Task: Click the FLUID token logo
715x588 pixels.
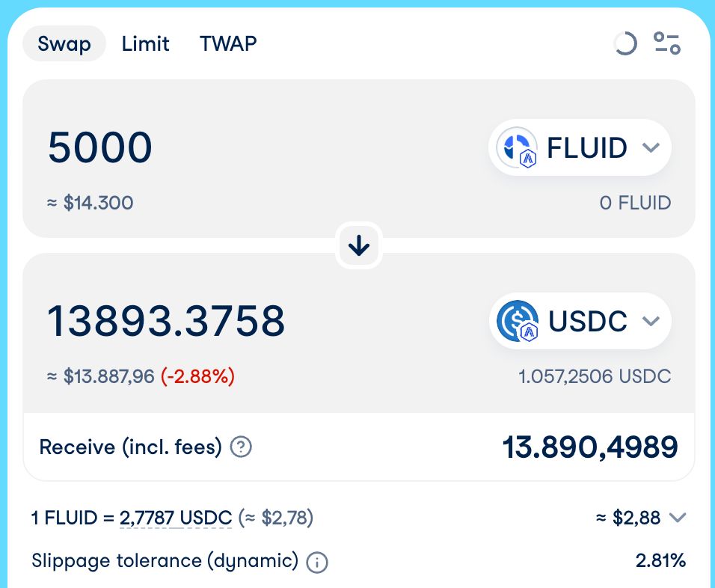Action: pyautogui.click(x=518, y=147)
